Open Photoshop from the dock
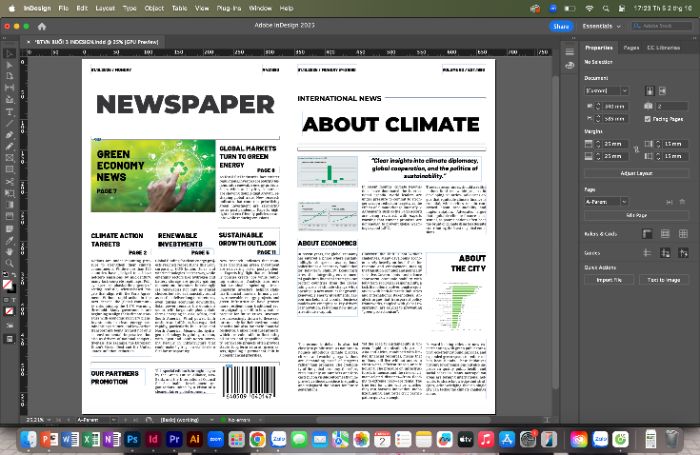The height and width of the screenshot is (455, 700). pyautogui.click(x=132, y=439)
